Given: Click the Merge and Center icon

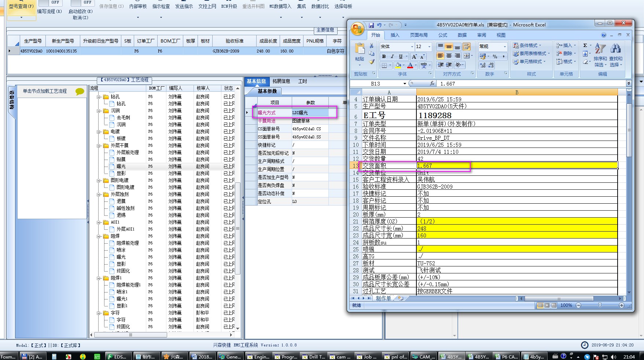Looking at the screenshot, I should click(467, 56).
